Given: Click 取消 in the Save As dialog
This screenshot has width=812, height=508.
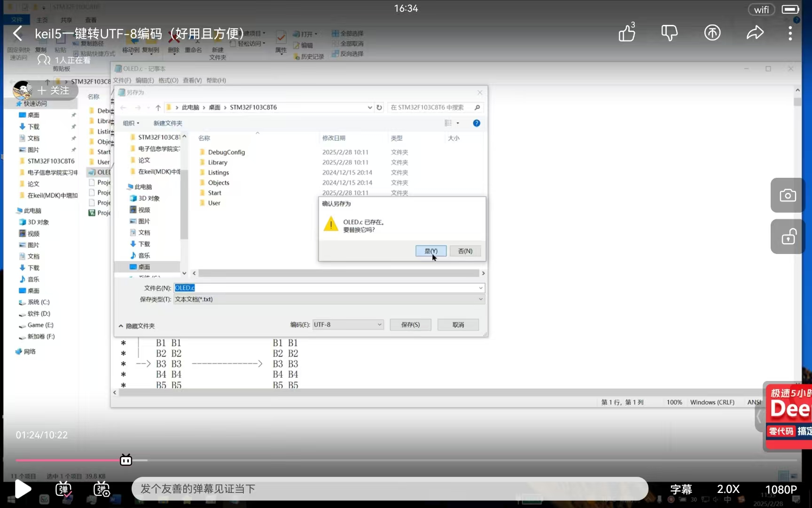Looking at the screenshot, I should (458, 325).
